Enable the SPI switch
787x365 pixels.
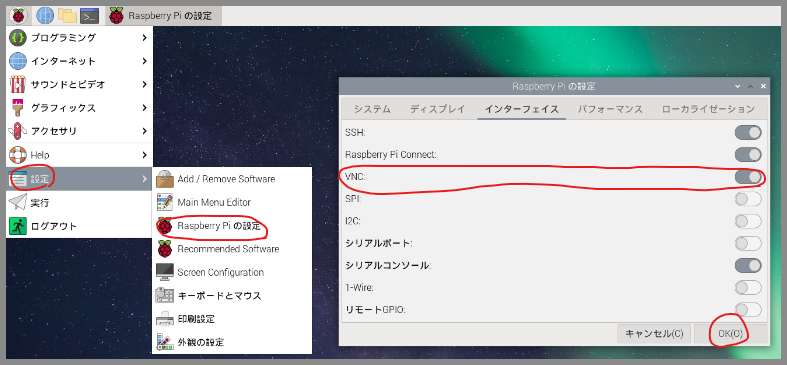click(748, 199)
